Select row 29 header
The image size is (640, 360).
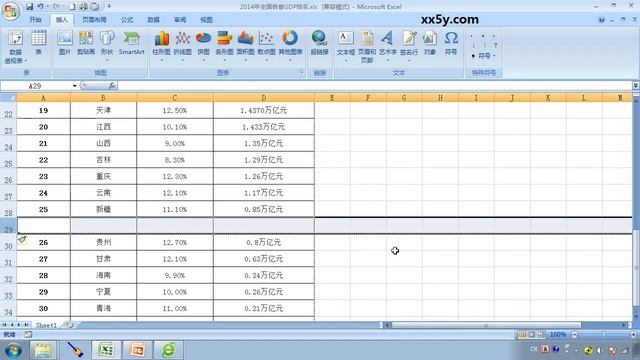(x=8, y=227)
